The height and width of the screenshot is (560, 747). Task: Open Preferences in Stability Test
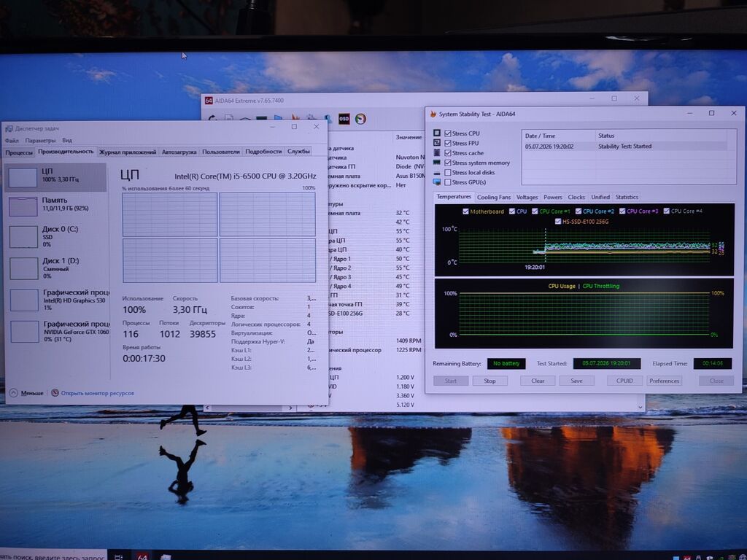coord(664,381)
